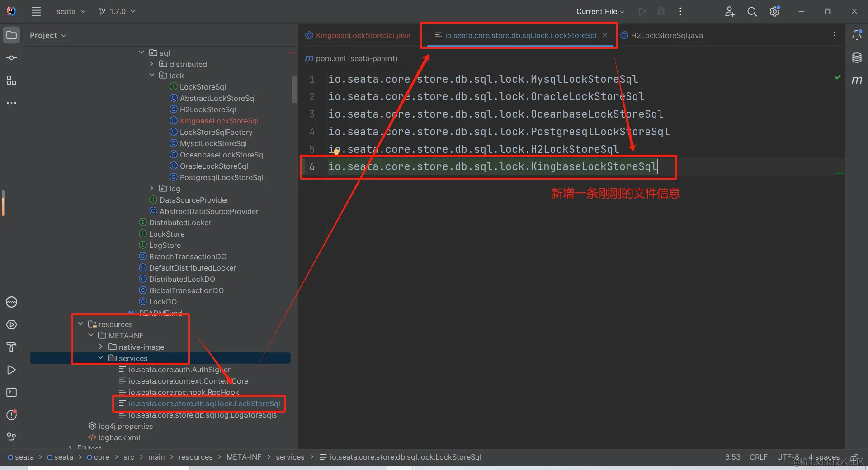Open the Database tool window
Viewport: 868px width, 470px height.
pyautogui.click(x=857, y=58)
